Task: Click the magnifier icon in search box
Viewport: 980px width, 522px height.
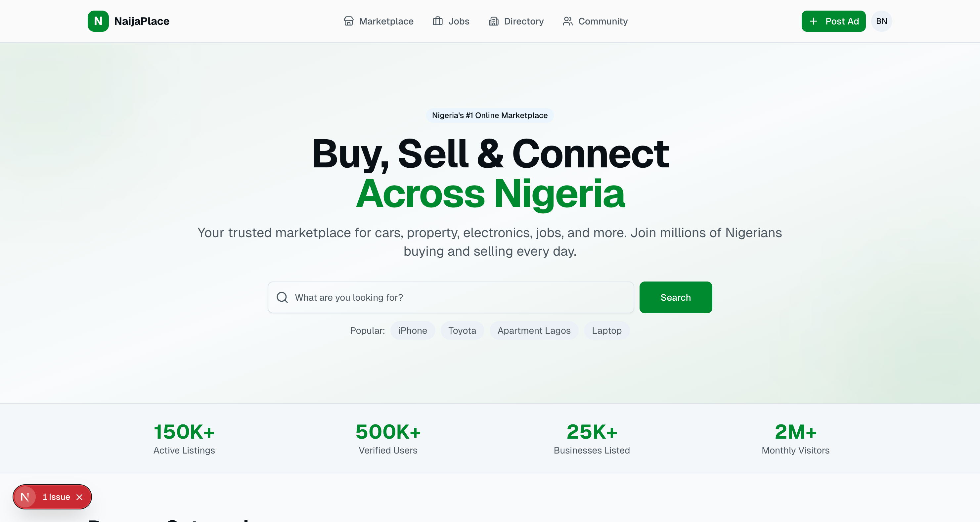Action: [x=282, y=297]
